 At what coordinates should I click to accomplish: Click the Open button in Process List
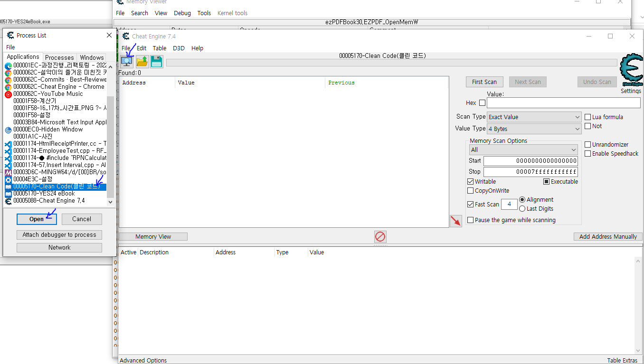click(x=37, y=219)
